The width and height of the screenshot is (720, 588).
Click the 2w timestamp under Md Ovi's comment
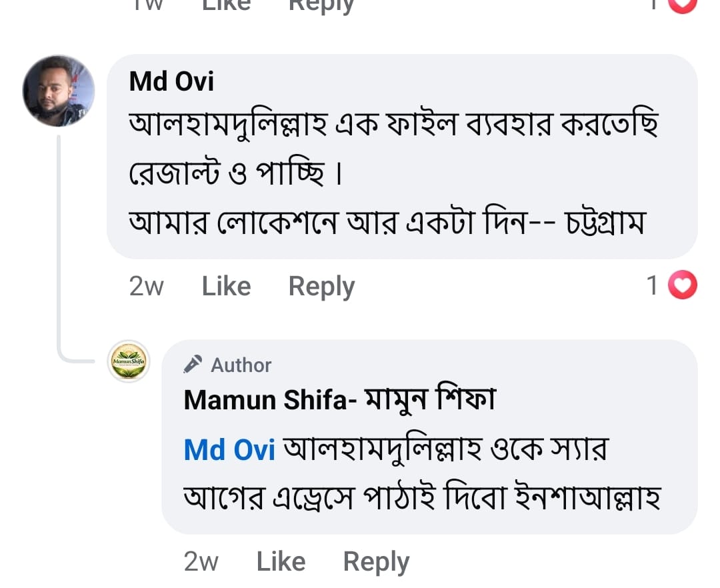tap(146, 287)
